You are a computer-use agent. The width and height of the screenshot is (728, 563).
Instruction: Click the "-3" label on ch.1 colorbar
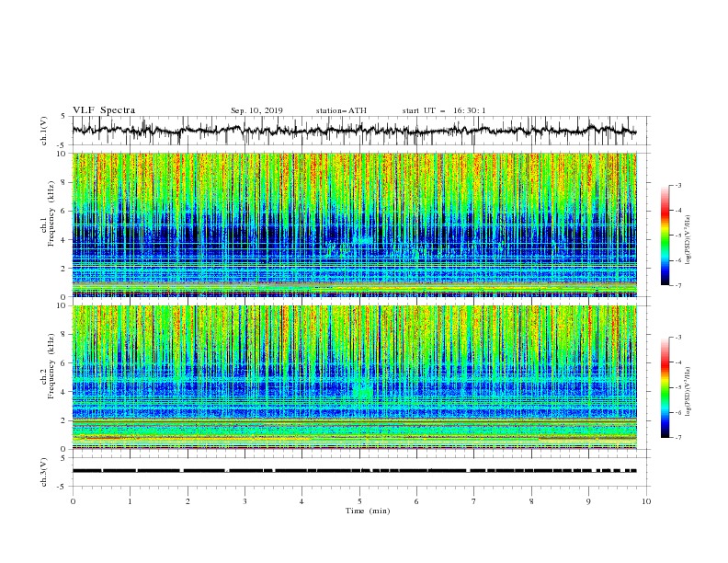click(677, 185)
